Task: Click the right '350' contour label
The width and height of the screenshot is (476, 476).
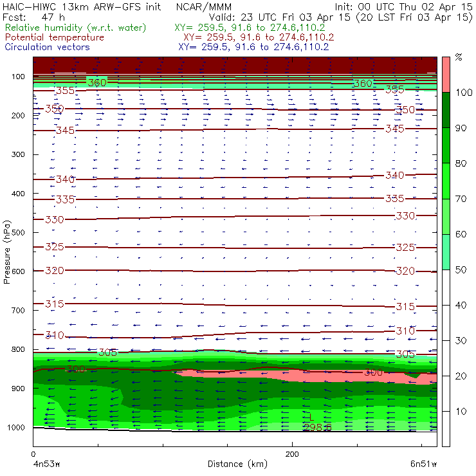Action: (405, 109)
